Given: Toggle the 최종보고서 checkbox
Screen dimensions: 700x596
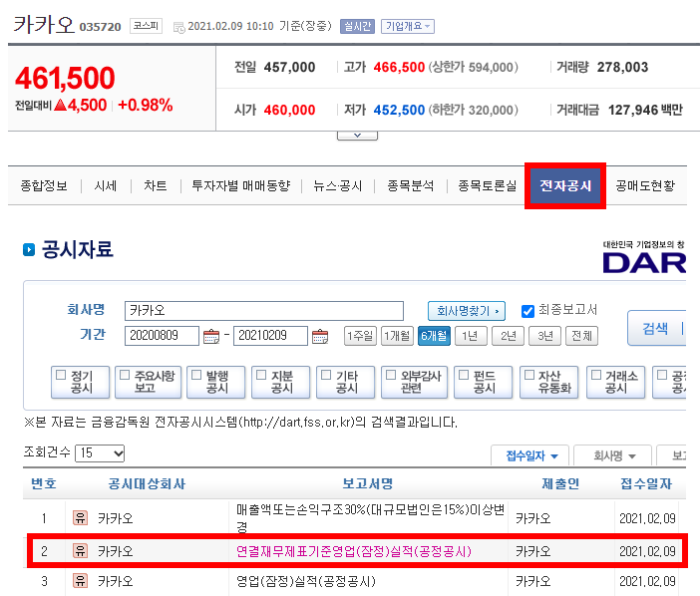Looking at the screenshot, I should click(x=527, y=311).
